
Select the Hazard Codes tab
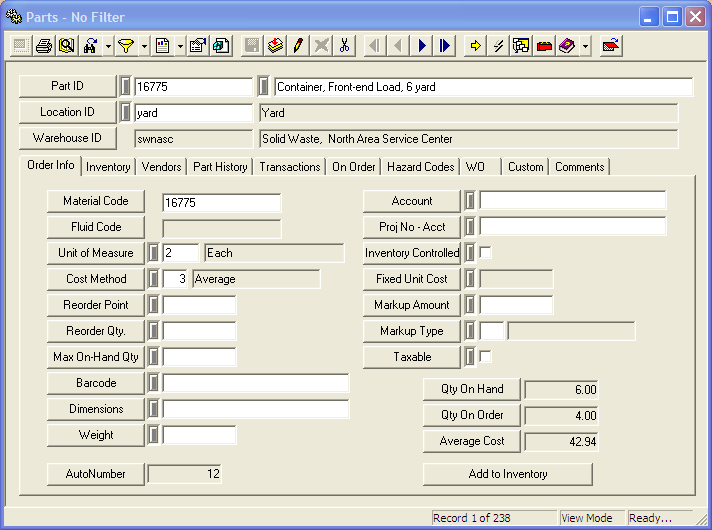(420, 167)
